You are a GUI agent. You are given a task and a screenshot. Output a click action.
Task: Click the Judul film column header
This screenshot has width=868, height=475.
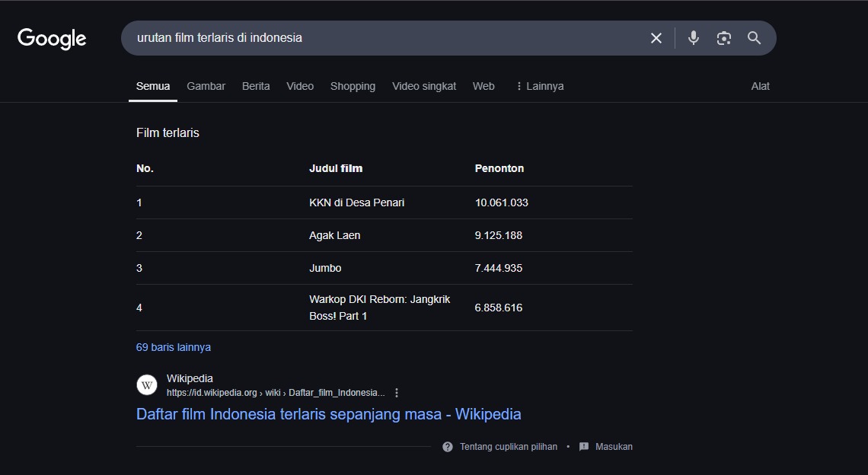(336, 168)
